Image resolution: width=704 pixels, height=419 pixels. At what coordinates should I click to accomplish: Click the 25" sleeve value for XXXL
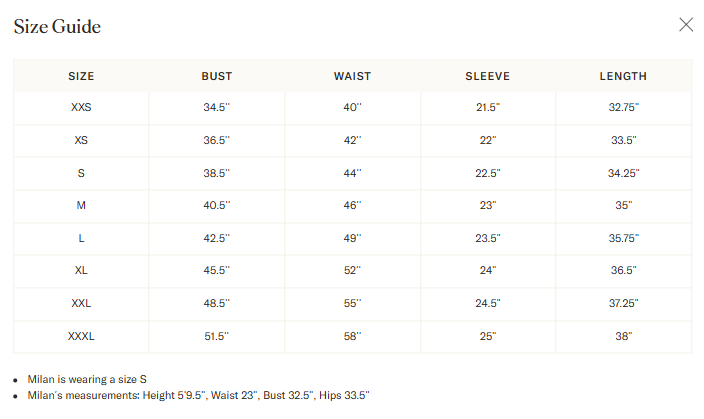point(488,336)
